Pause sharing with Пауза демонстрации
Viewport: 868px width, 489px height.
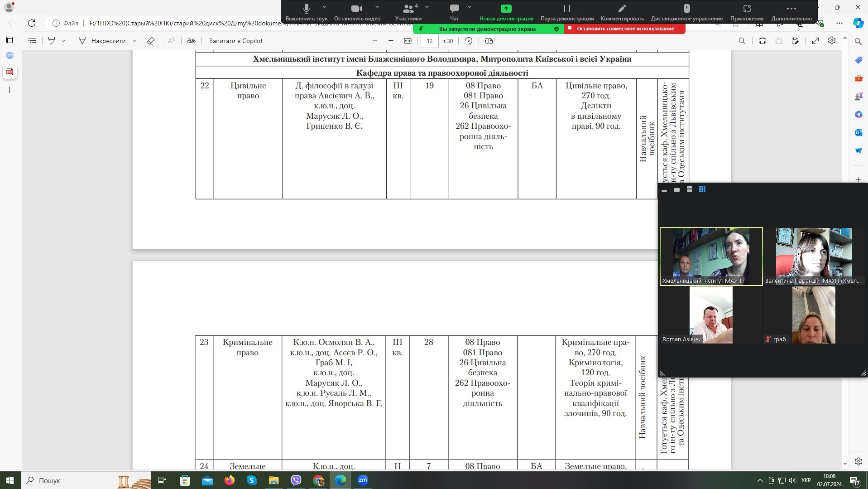(x=567, y=12)
